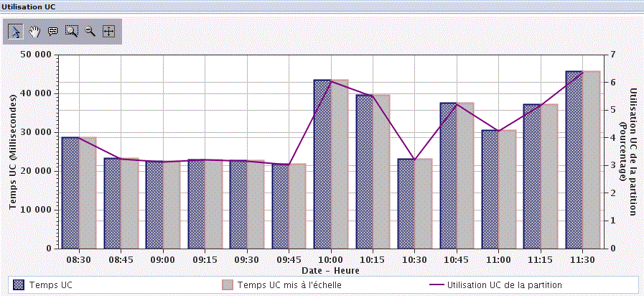
Task: Click the zoom out magnifier icon
Action: 90,31
